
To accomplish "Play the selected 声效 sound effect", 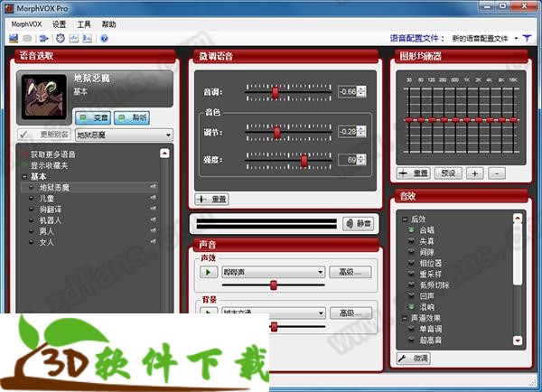I will point(209,273).
